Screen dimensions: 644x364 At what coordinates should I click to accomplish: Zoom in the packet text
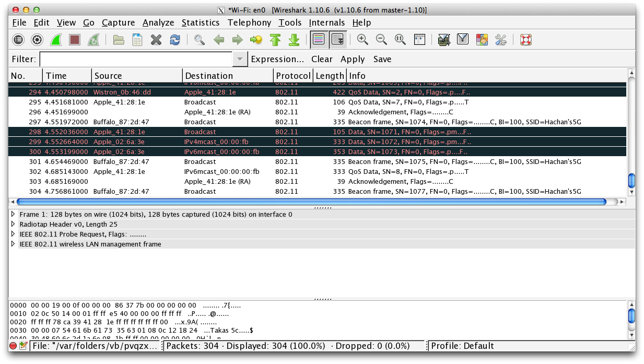point(362,40)
